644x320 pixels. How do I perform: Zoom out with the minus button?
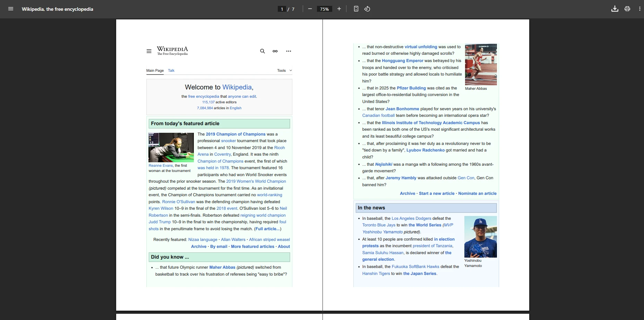tap(310, 9)
